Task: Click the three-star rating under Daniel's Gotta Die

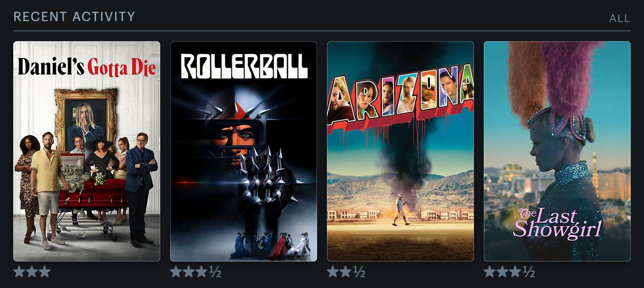Action: [x=32, y=272]
